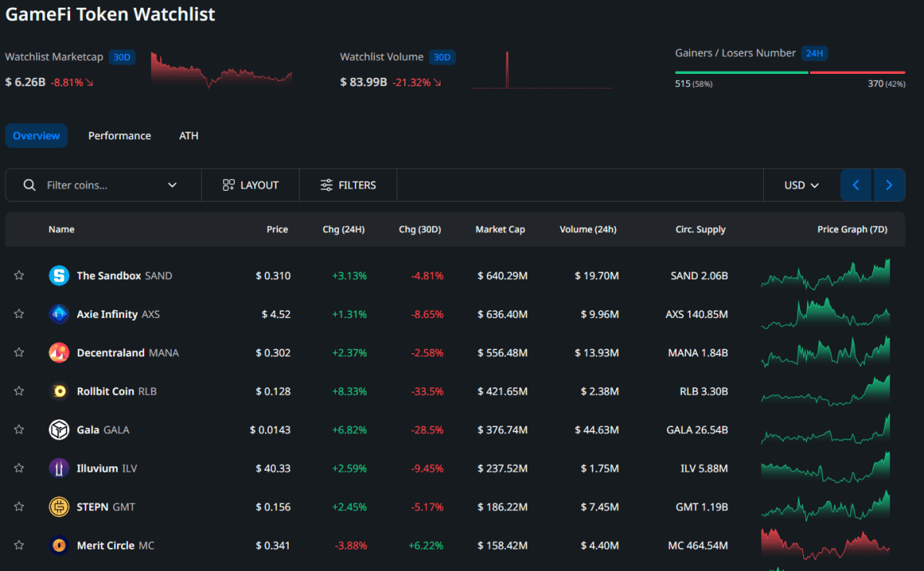924x571 pixels.
Task: Click Gala volume $ 44.63M
Action: coord(597,429)
